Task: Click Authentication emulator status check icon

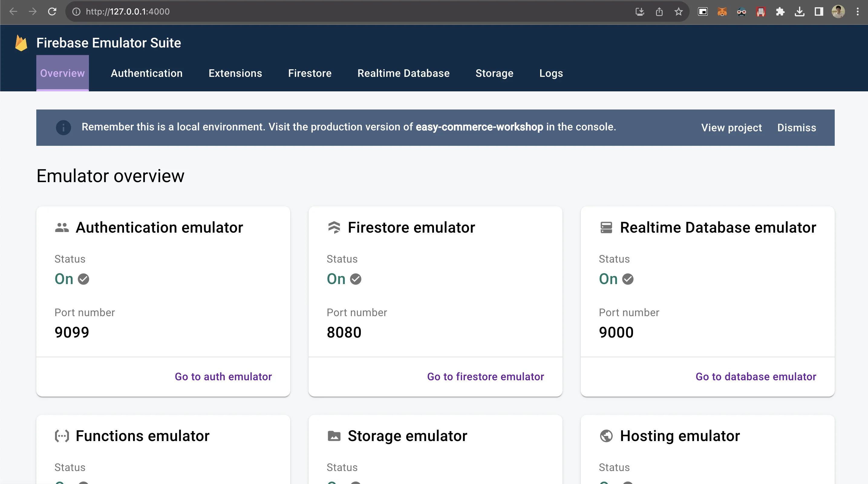Action: (x=83, y=279)
